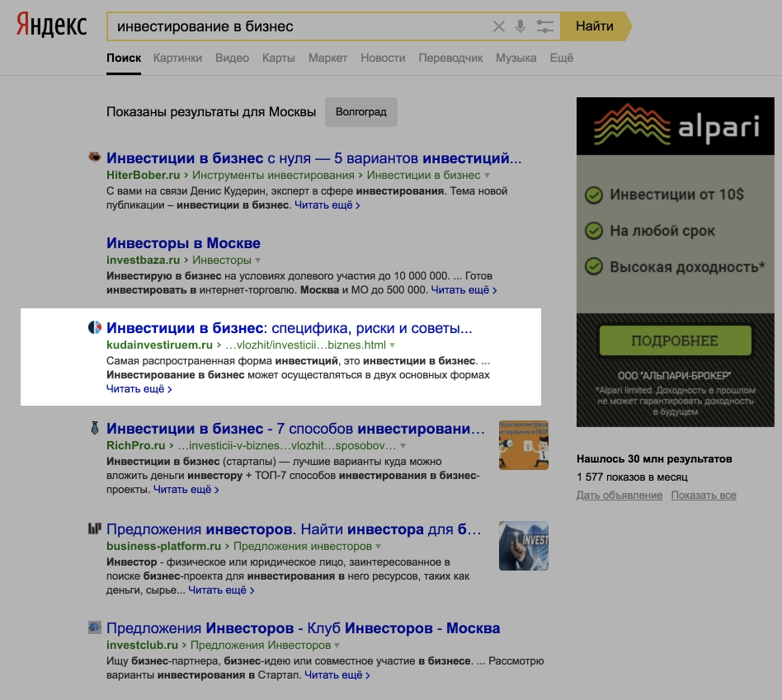The image size is (782, 700).
Task: Click Читать ещё under investclub result
Action: 337,675
